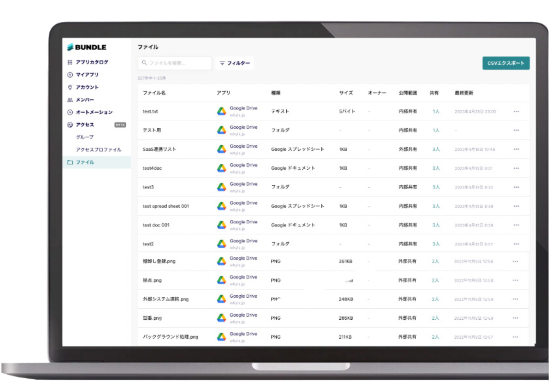
Task: Open more options for test doc 001
Action: click(516, 225)
